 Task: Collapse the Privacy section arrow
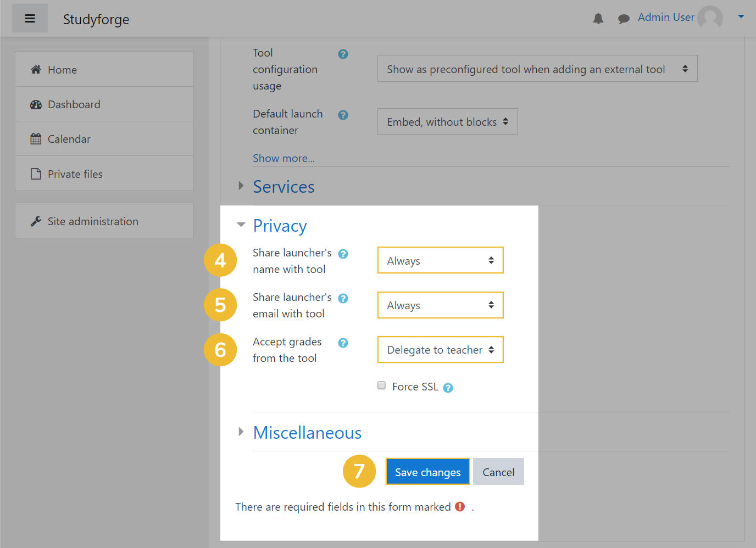pyautogui.click(x=241, y=224)
